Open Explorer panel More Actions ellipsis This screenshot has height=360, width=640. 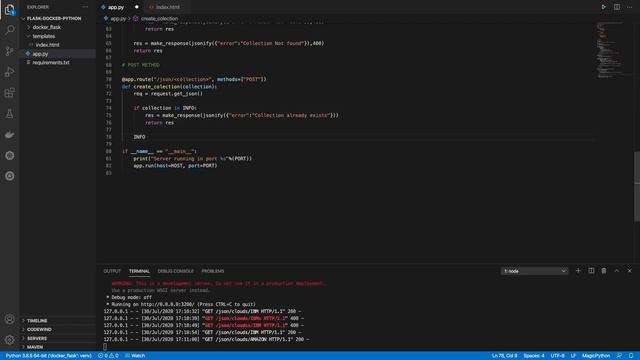[85, 7]
